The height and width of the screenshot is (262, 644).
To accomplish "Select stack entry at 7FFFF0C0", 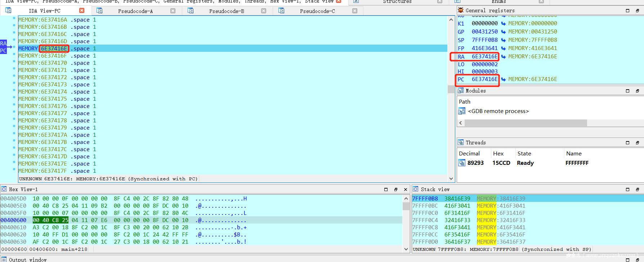I will point(425,213).
